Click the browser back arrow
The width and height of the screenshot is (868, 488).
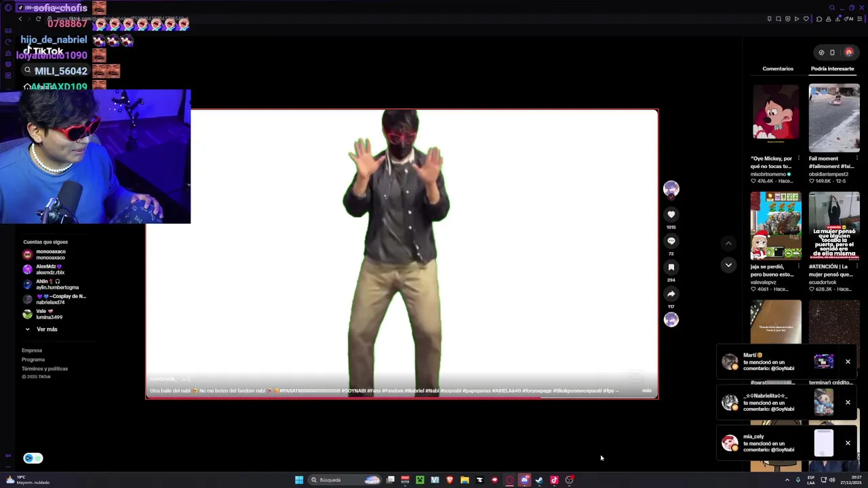[x=20, y=19]
